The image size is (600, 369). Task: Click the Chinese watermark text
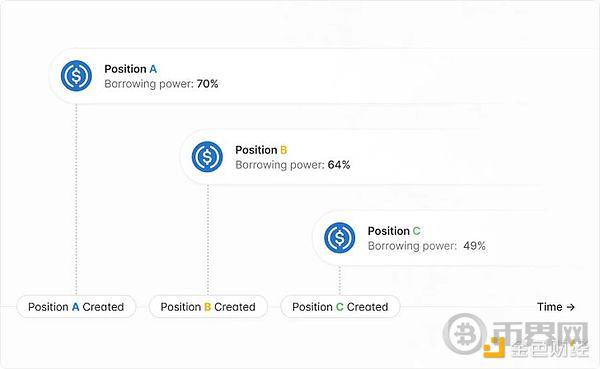click(x=540, y=339)
